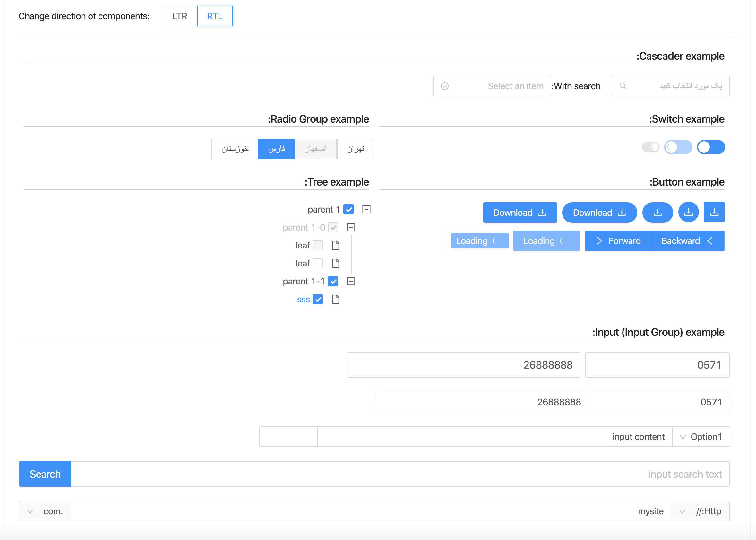Image resolution: width=756 pixels, height=540 pixels.
Task: Click the square download icon button on the far edge
Action: (714, 212)
